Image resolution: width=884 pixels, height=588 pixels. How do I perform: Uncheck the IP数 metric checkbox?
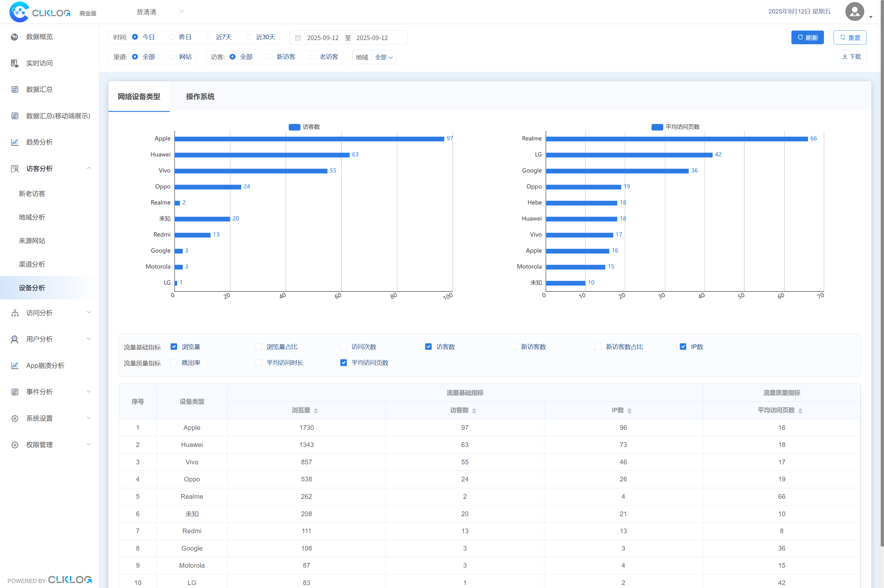(x=683, y=347)
